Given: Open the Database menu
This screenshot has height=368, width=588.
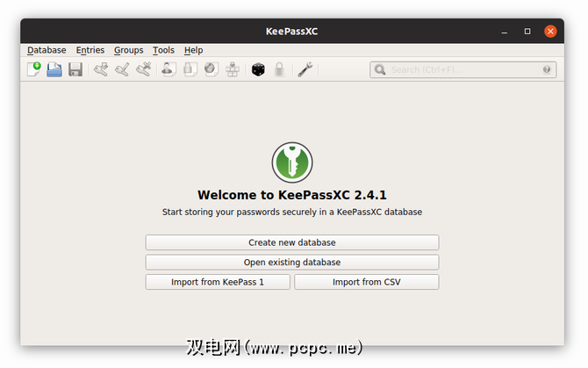Looking at the screenshot, I should pos(47,50).
